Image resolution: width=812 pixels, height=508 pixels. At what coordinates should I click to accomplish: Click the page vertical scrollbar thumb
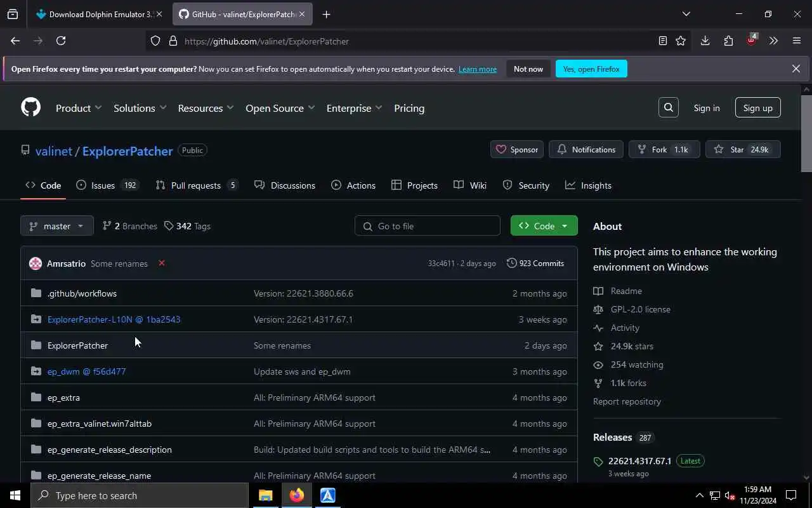(x=806, y=133)
